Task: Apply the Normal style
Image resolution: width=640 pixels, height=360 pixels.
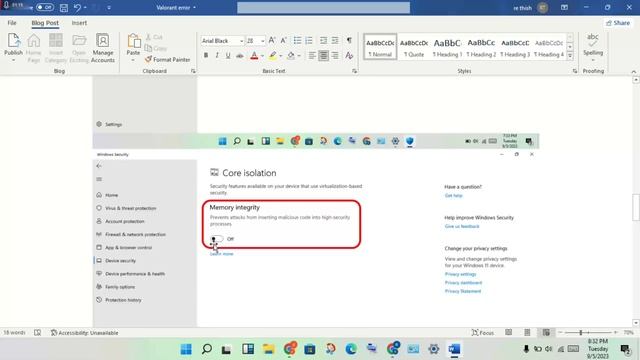Action: point(380,47)
